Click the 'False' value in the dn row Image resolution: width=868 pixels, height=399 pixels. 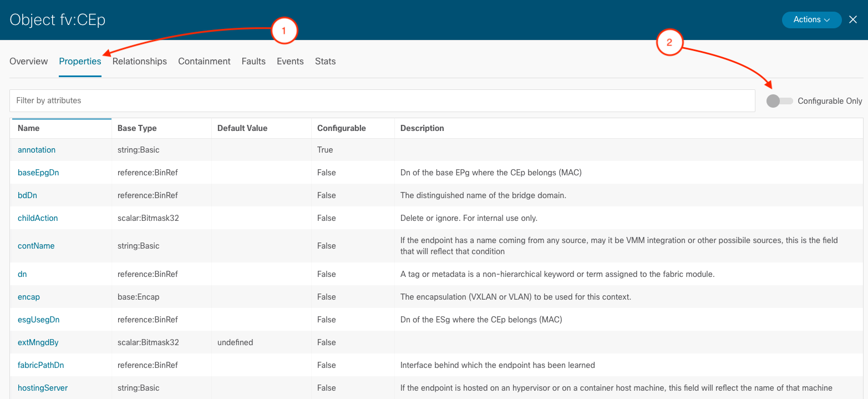click(x=327, y=274)
